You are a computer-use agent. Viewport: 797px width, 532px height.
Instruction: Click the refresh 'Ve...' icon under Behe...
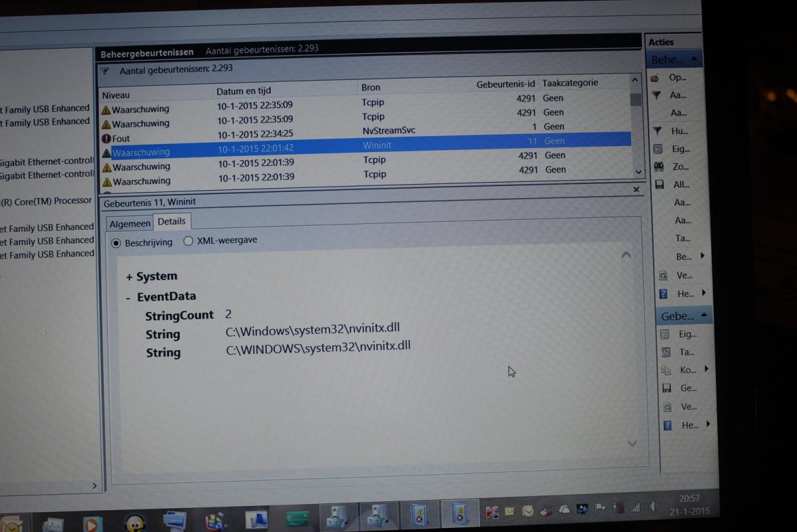(x=662, y=275)
